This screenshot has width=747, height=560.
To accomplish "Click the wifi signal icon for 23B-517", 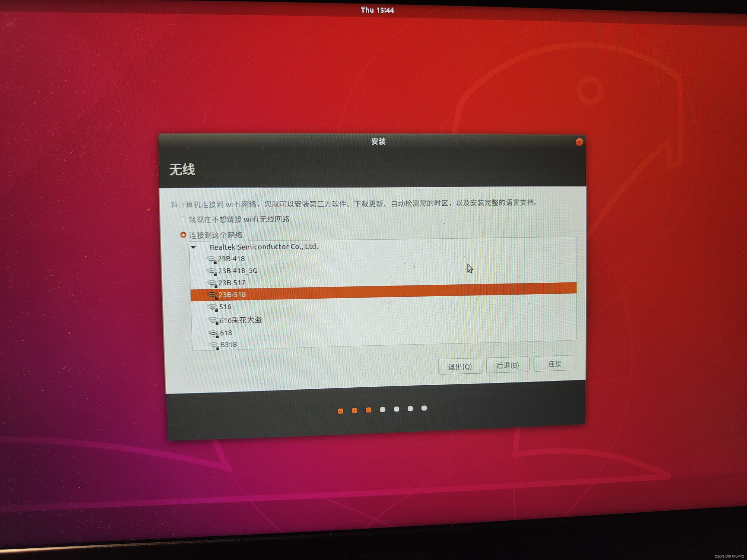I will (212, 283).
